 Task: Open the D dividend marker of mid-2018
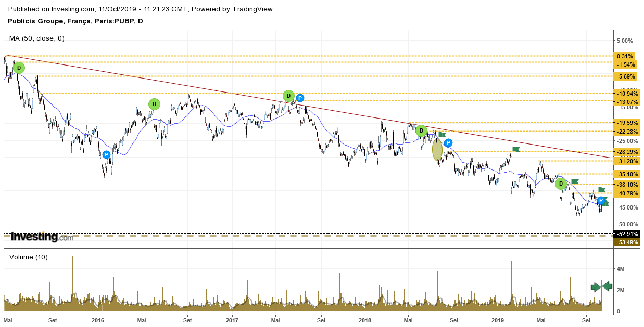pos(422,130)
